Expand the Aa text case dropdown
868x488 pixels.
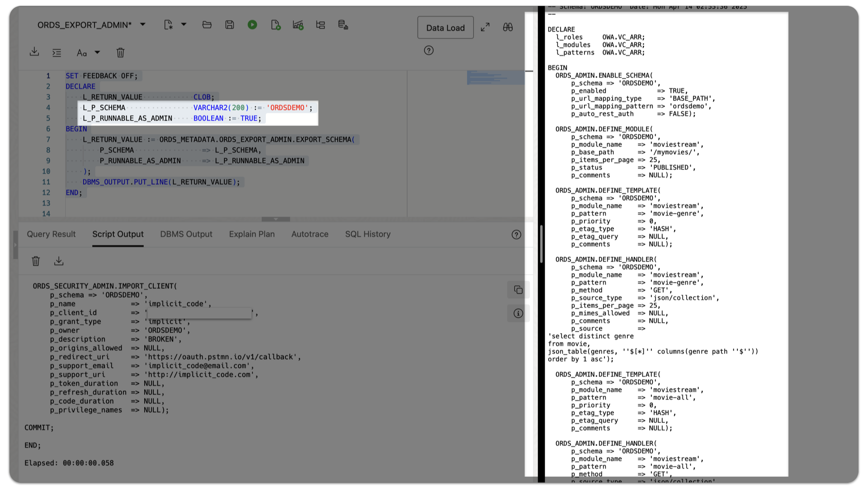click(97, 52)
